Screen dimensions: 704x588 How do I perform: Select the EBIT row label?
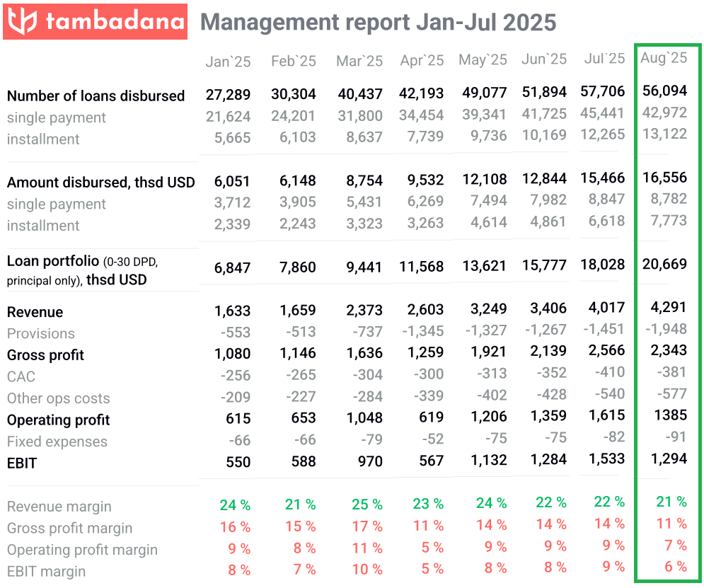pos(22,463)
